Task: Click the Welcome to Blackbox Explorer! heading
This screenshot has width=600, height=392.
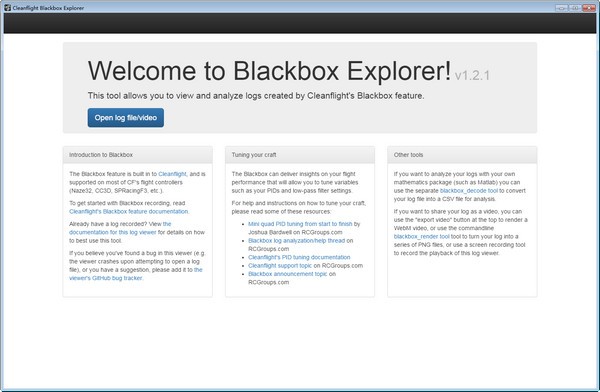Action: click(269, 71)
